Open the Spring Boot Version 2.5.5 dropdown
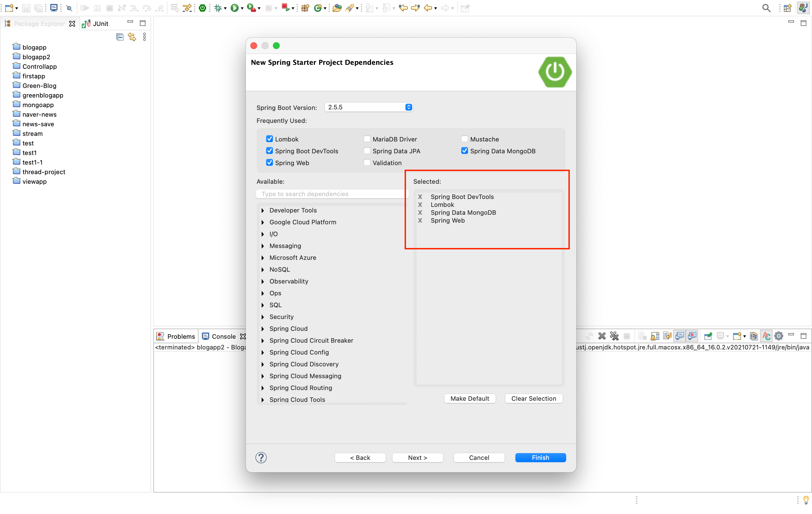The height and width of the screenshot is (514, 812). 369,107
